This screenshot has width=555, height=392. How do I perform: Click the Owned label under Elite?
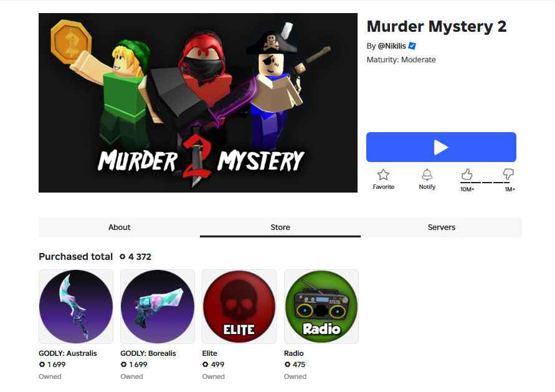pos(214,376)
